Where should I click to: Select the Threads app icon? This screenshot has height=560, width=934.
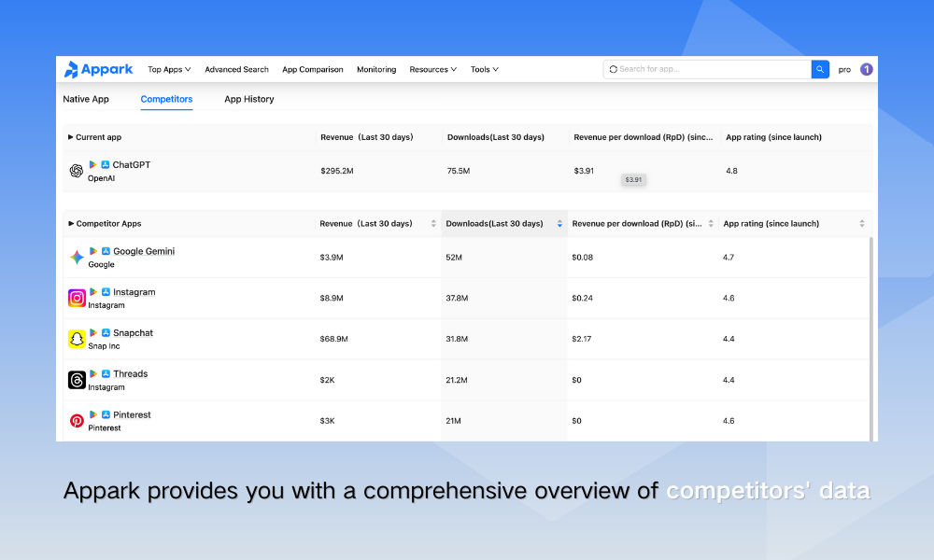coord(77,380)
